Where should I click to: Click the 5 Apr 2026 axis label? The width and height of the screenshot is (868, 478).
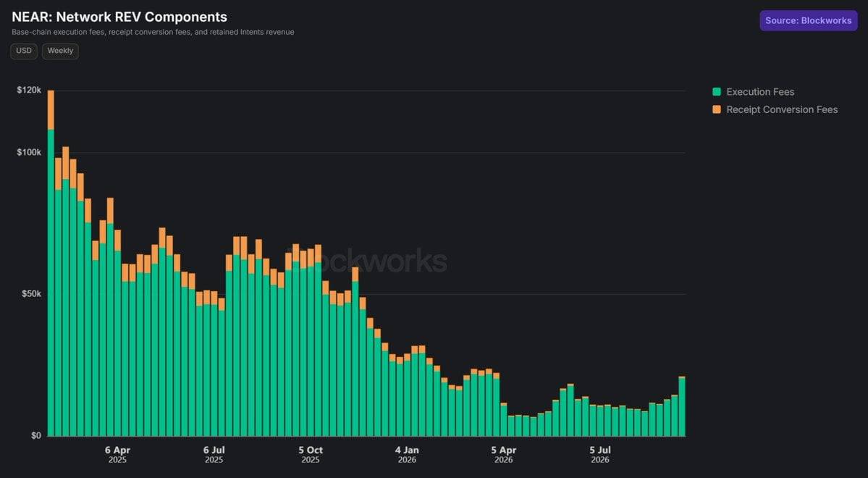[504, 455]
